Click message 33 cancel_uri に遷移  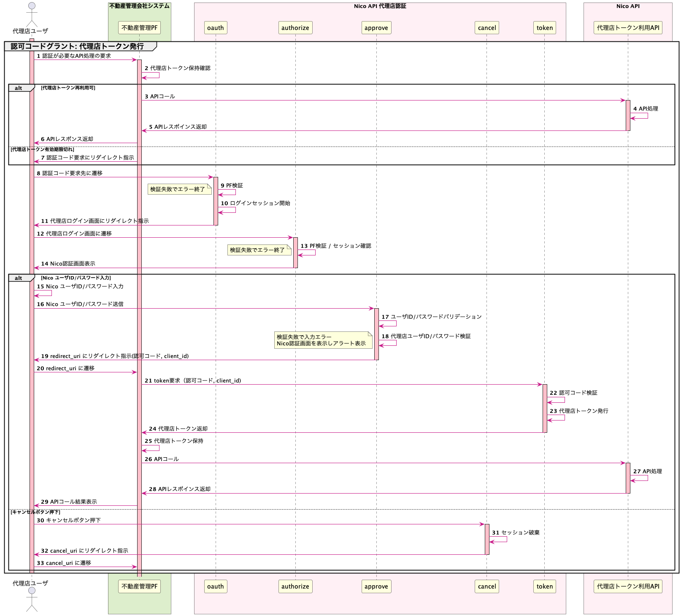coord(64,563)
